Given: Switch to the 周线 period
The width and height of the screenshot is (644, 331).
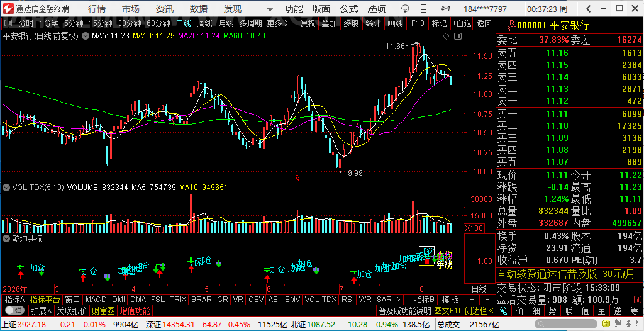Looking at the screenshot, I should pyautogui.click(x=204, y=24).
